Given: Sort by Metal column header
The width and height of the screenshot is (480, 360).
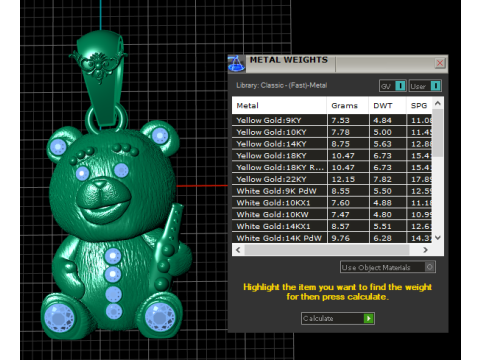Looking at the screenshot, I should pos(279,106).
